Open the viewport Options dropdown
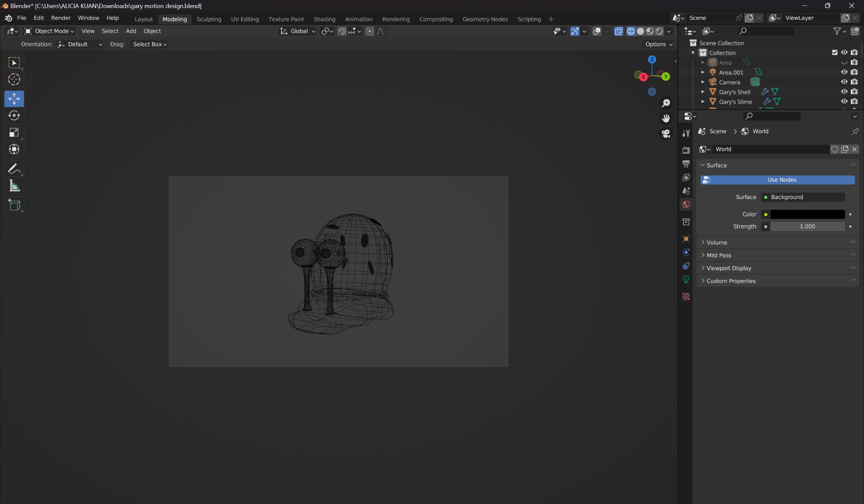This screenshot has width=864, height=504. tap(659, 44)
